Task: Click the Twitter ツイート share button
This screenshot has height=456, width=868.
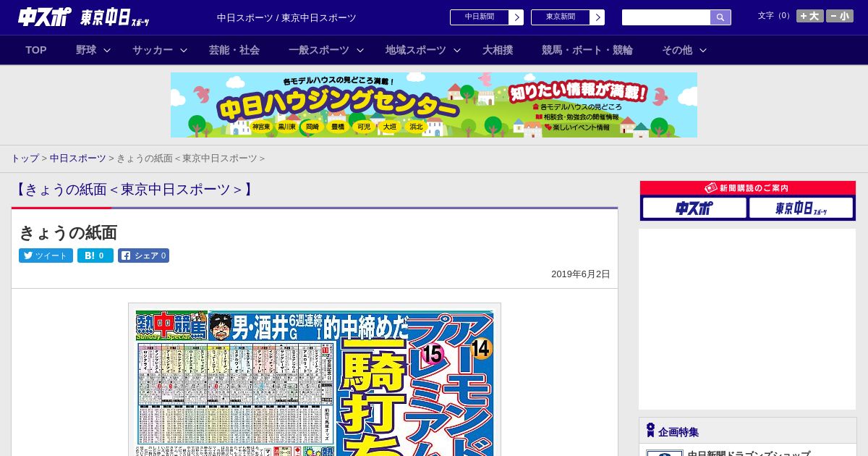Action: [46, 256]
